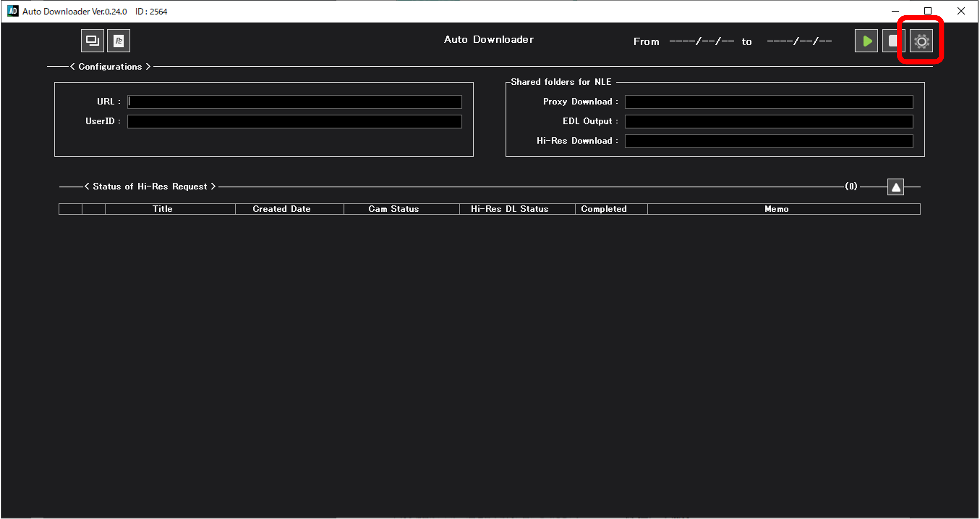Click the From date field
Viewport: 980px width, 519px height.
click(702, 42)
